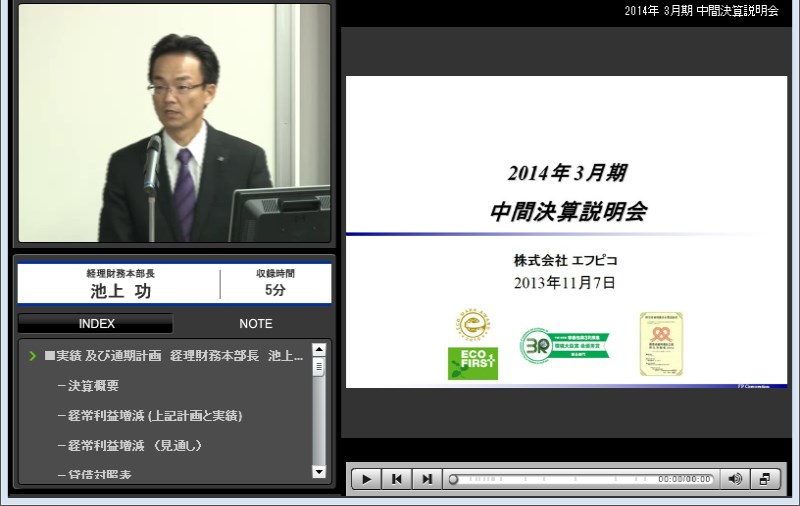
Task: Click the presentation slide 中間決算説明会
Action: click(x=566, y=232)
